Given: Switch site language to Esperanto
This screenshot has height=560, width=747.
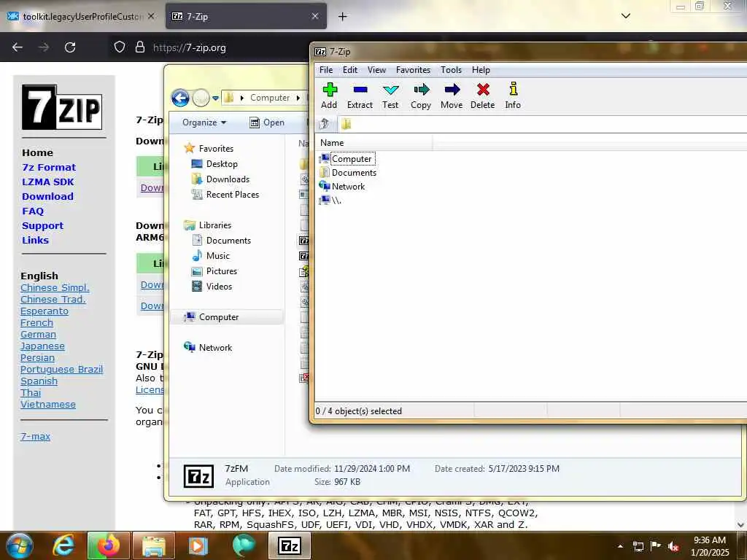Looking at the screenshot, I should pyautogui.click(x=44, y=311).
